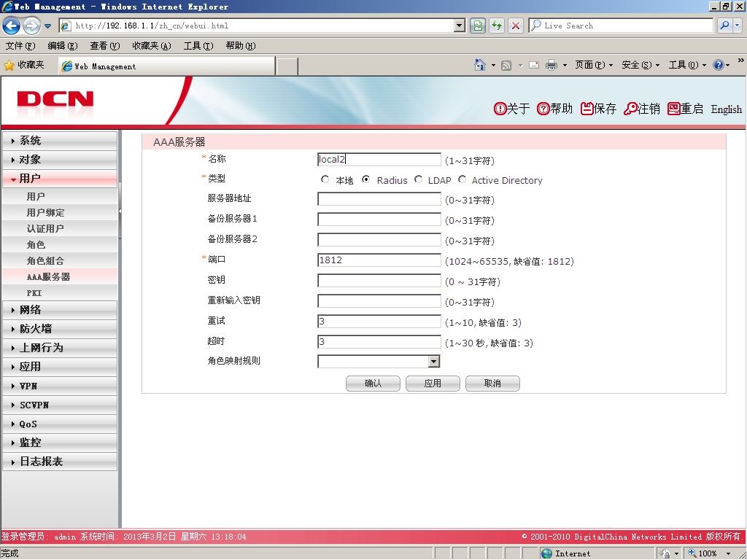The height and width of the screenshot is (560, 747).
Task: Open the 查看(V) menu
Action: pos(105,46)
